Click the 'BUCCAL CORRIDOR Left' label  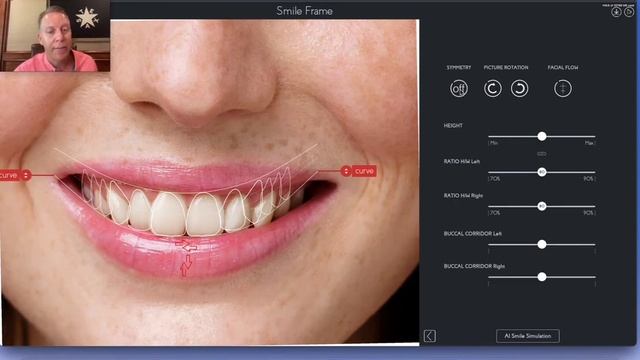click(x=473, y=233)
